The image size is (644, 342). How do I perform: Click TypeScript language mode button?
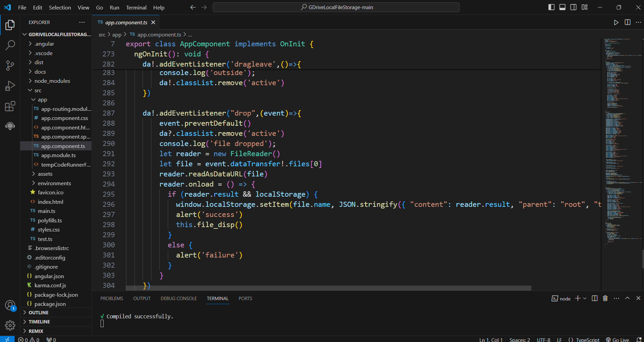coord(584,340)
